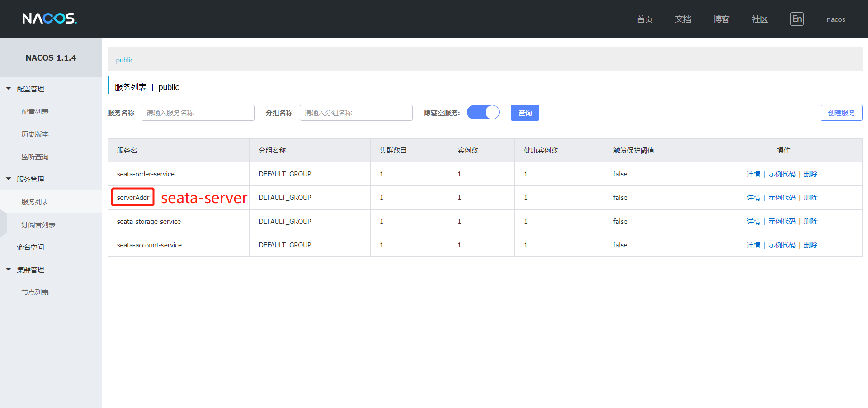The image size is (868, 408).
Task: Collapse the 配置管理 menu arrow
Action: (9, 89)
